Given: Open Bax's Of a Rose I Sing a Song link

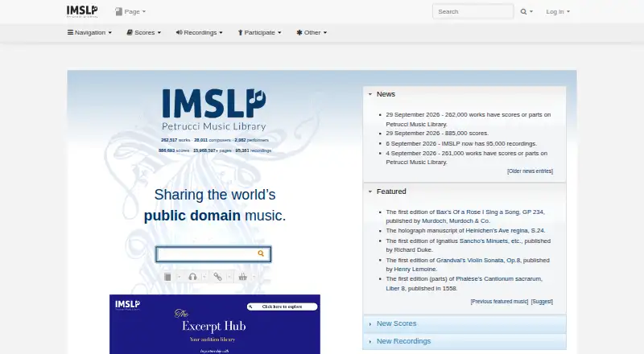Looking at the screenshot, I should click(x=489, y=212).
